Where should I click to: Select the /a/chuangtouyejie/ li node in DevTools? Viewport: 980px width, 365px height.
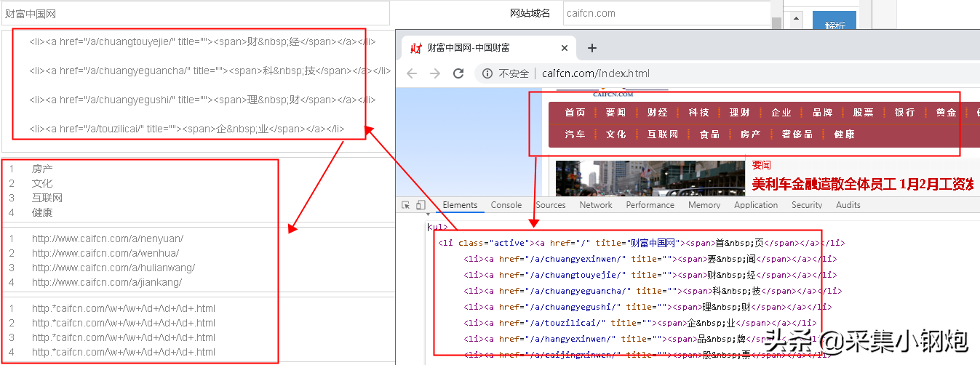tap(650, 275)
